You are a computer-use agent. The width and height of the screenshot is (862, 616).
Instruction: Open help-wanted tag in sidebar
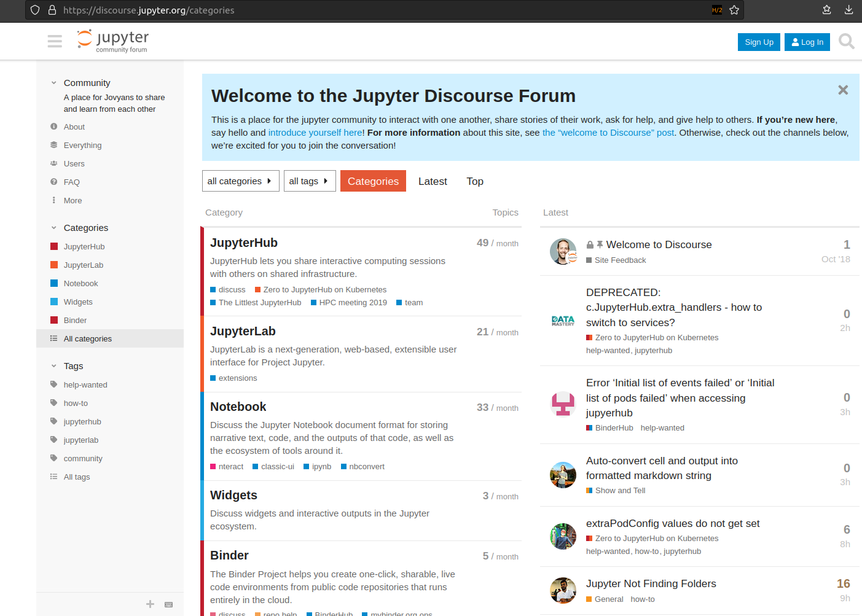[85, 385]
